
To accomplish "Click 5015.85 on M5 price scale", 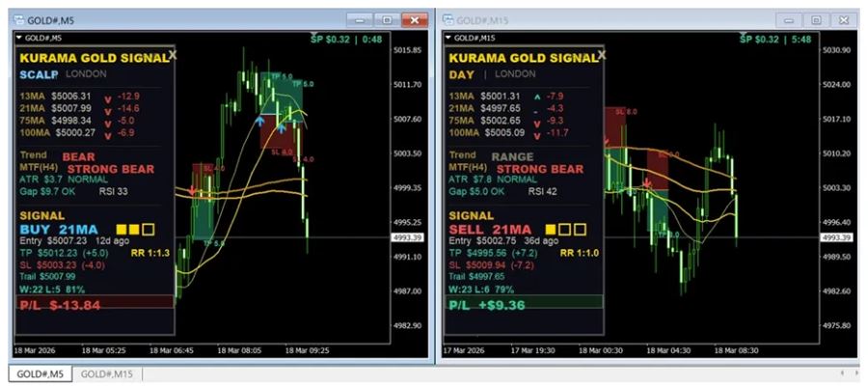I will 407,50.
